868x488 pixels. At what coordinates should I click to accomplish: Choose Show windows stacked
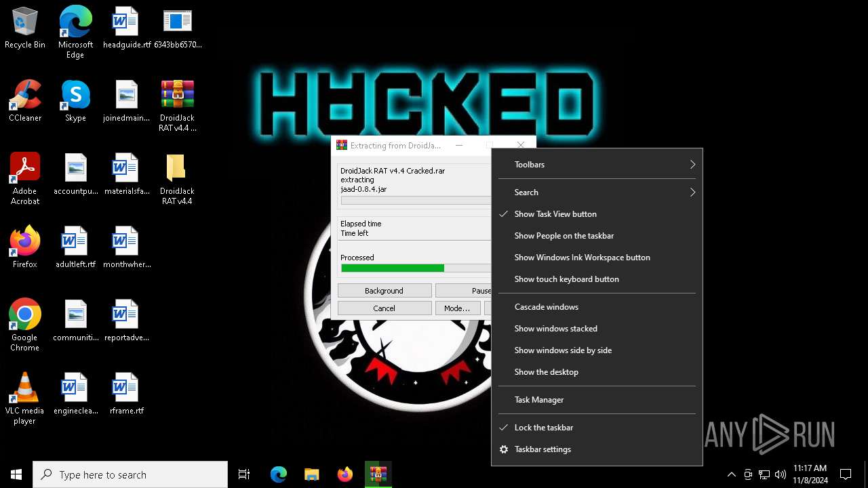597,329
